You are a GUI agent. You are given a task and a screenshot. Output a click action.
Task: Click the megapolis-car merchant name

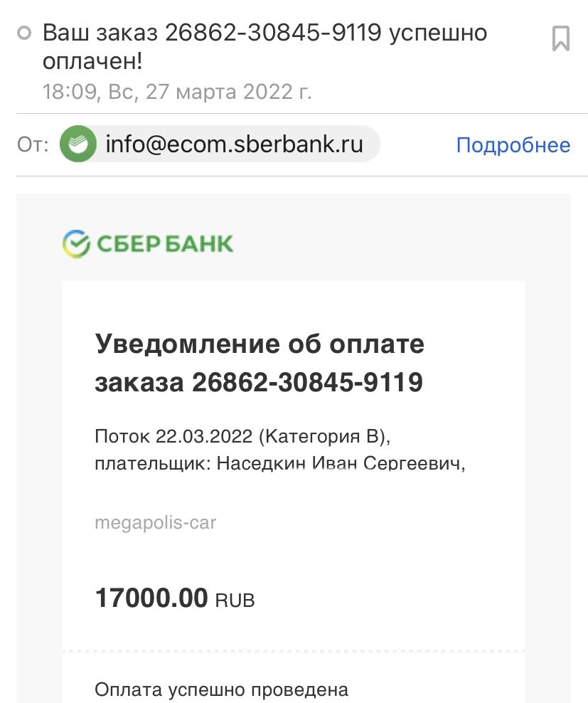(x=155, y=523)
